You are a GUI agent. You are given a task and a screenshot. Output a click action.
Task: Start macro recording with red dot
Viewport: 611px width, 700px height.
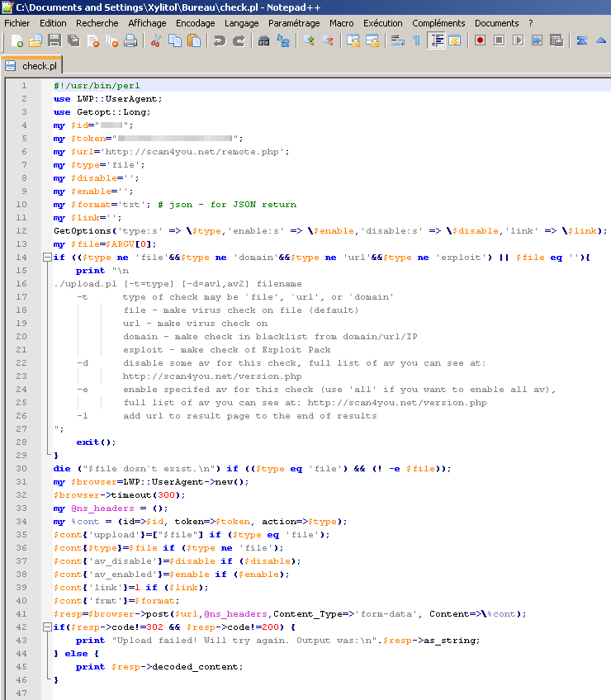481,41
